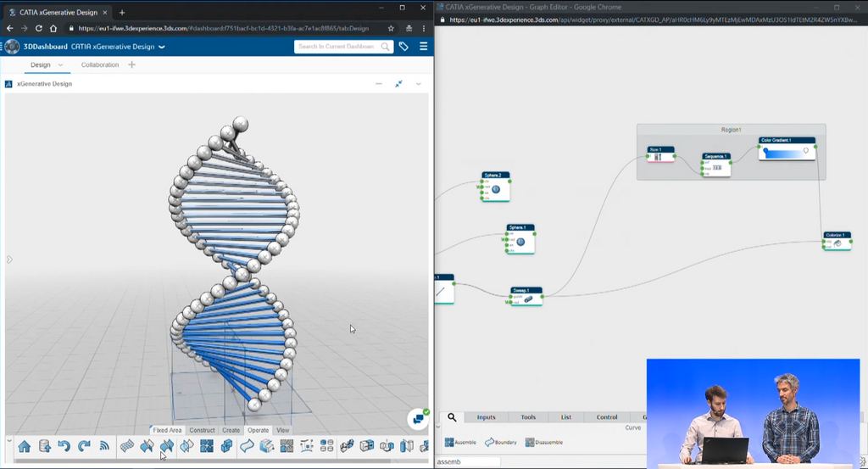The image size is (868, 469).
Task: Switch to the Inputs tab
Action: [x=486, y=417]
